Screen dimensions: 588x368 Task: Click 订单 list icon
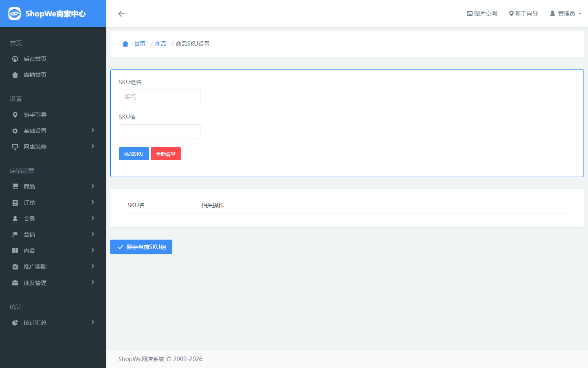pos(15,203)
